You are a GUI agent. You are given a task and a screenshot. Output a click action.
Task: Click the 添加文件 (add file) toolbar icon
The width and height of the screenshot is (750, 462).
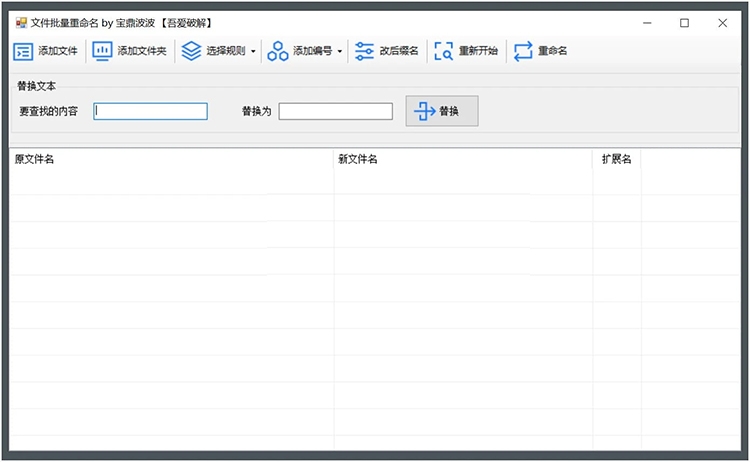pos(23,51)
